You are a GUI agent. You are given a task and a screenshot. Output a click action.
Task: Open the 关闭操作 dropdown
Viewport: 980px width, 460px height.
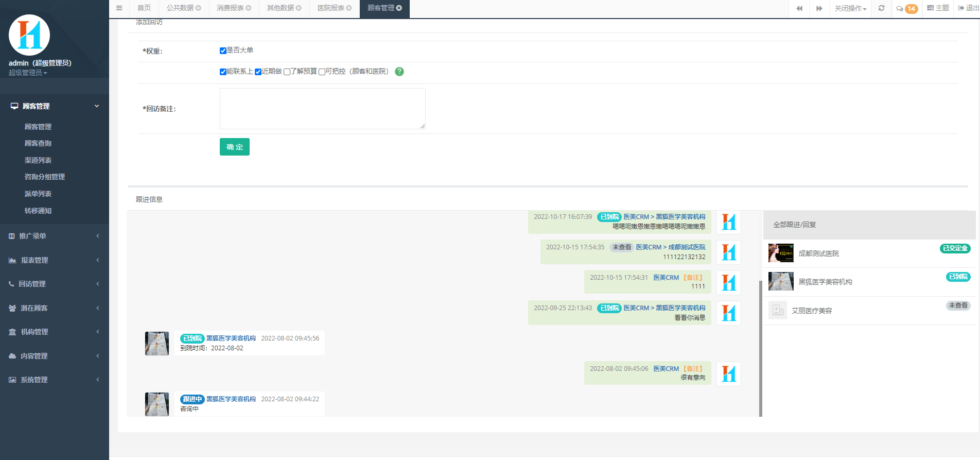tap(850, 9)
